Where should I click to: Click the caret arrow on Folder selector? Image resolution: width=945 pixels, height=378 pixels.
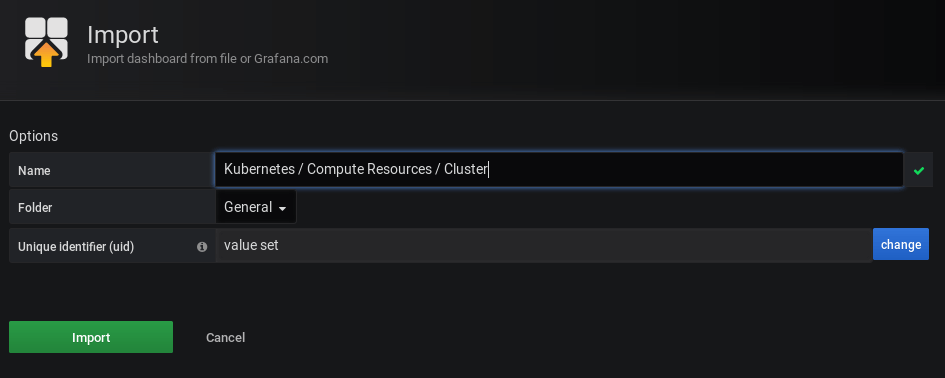[x=282, y=209]
